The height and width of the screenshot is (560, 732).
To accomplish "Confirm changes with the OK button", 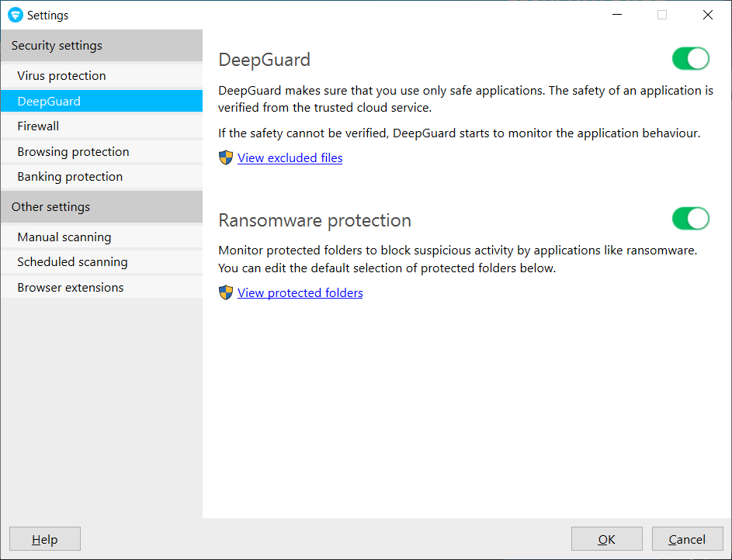I will (606, 538).
